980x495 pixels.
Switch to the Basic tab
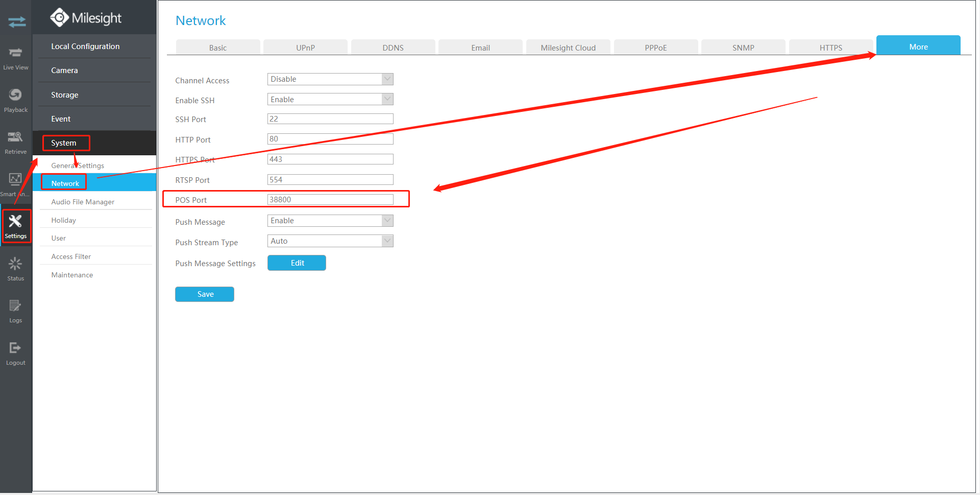[x=218, y=48]
